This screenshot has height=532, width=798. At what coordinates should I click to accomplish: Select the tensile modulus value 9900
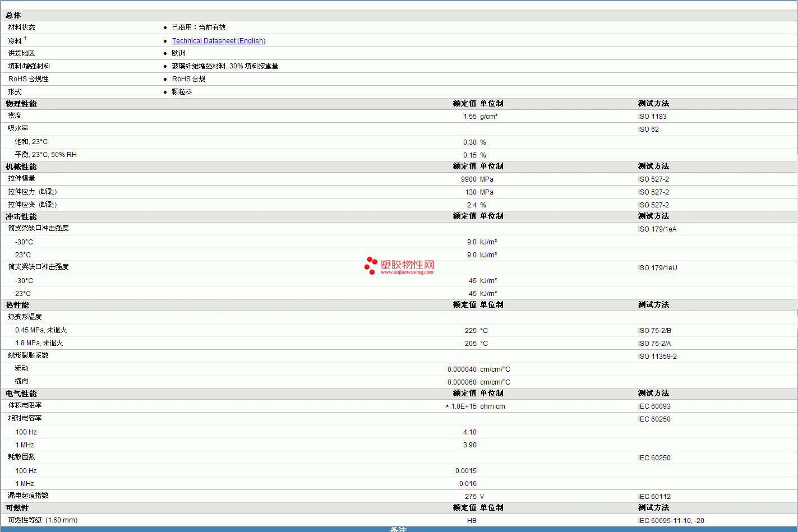coord(468,179)
